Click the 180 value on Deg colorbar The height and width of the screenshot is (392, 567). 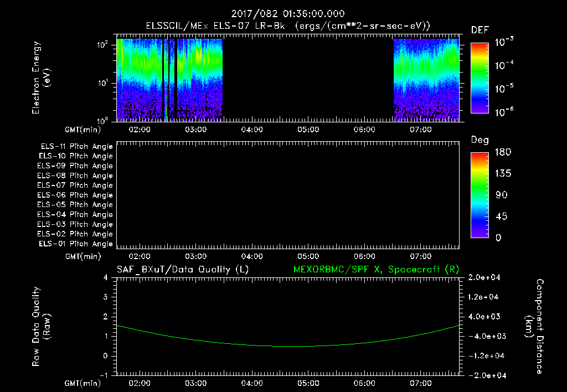(503, 152)
